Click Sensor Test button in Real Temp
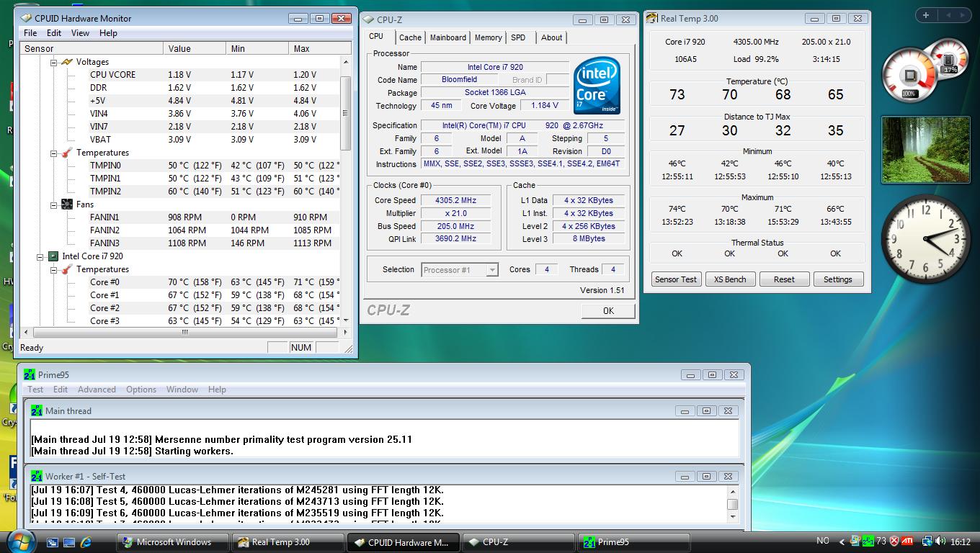The height and width of the screenshot is (553, 980). (x=675, y=279)
